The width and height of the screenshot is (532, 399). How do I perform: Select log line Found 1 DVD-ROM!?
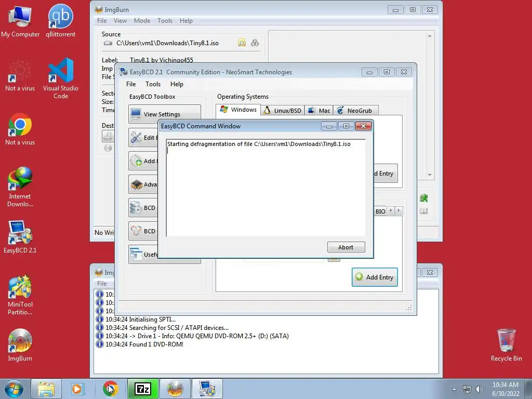pos(144,344)
